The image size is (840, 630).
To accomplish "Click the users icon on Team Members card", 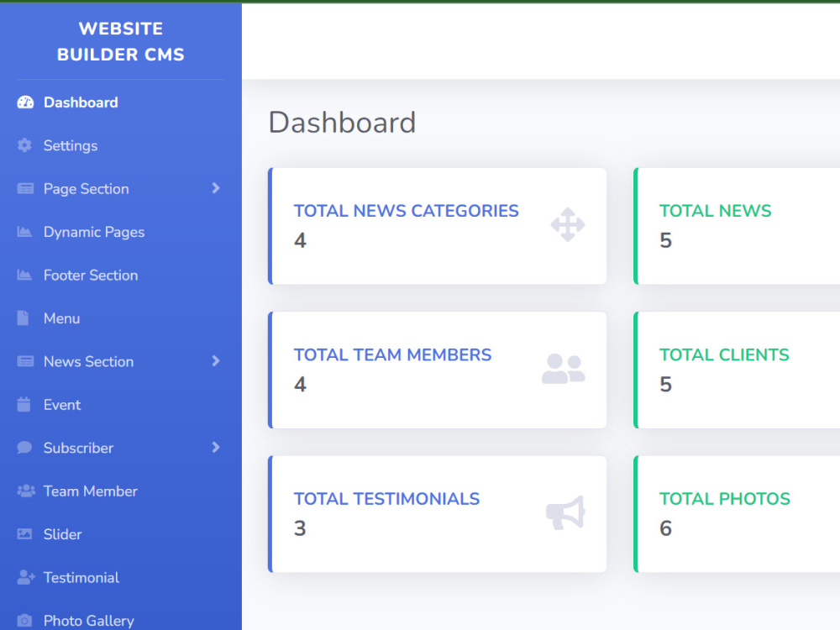I will (564, 369).
